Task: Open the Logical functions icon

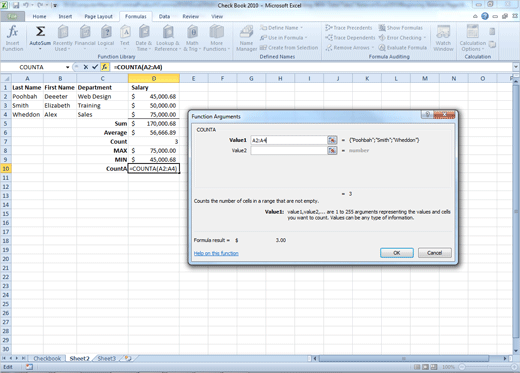Action: click(x=106, y=32)
